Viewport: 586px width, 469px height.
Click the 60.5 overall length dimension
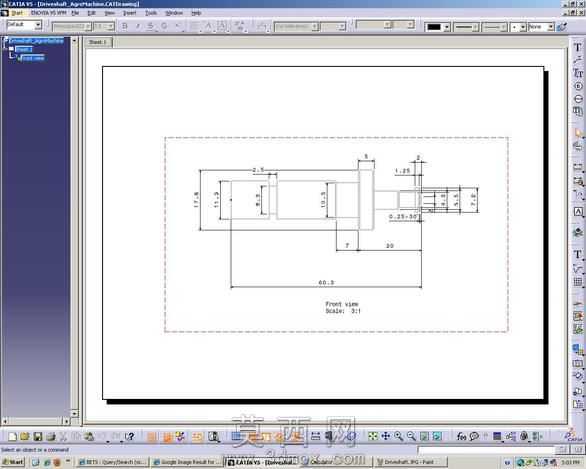click(326, 282)
